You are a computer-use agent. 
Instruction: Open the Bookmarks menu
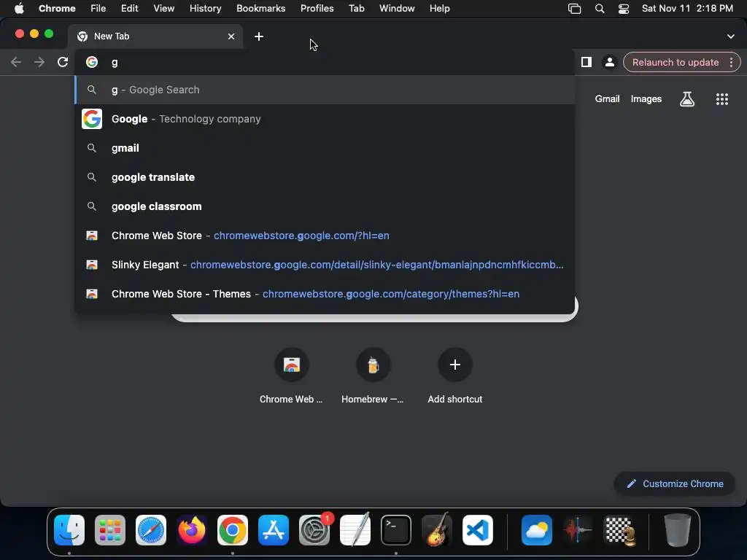click(x=260, y=9)
